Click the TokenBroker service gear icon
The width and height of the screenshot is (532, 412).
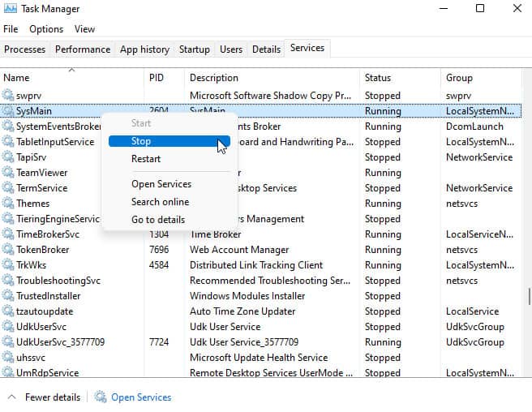(x=9, y=250)
